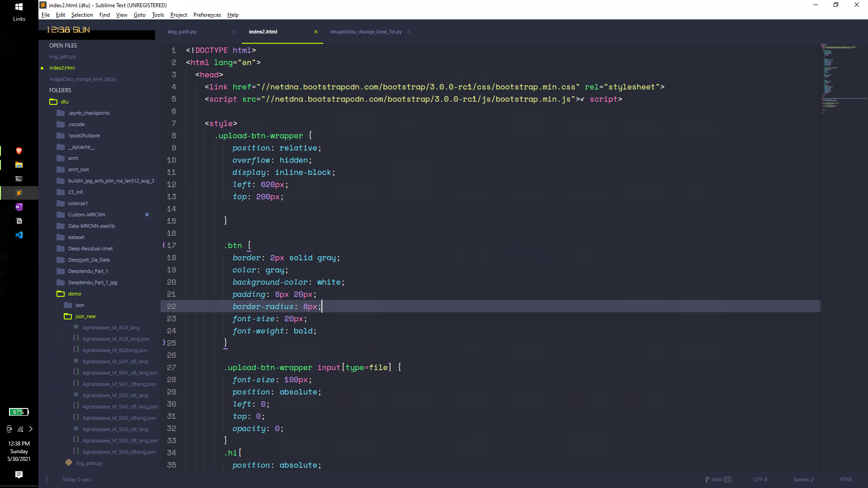
Task: Open the Preferences menu
Action: pyautogui.click(x=207, y=15)
